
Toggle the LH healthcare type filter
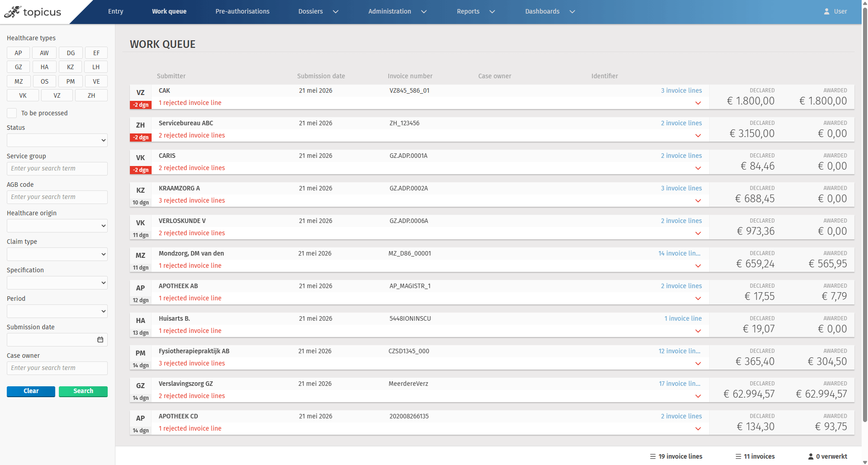96,67
